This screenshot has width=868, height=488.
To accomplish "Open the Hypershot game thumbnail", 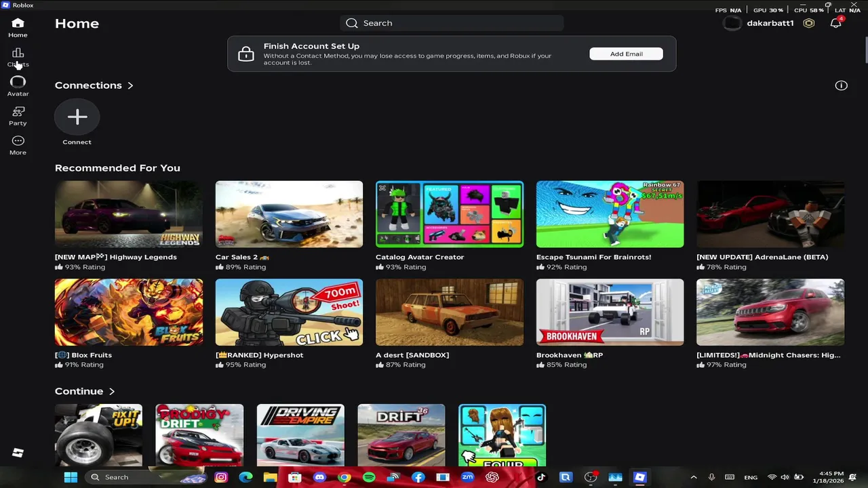I will pos(289,312).
